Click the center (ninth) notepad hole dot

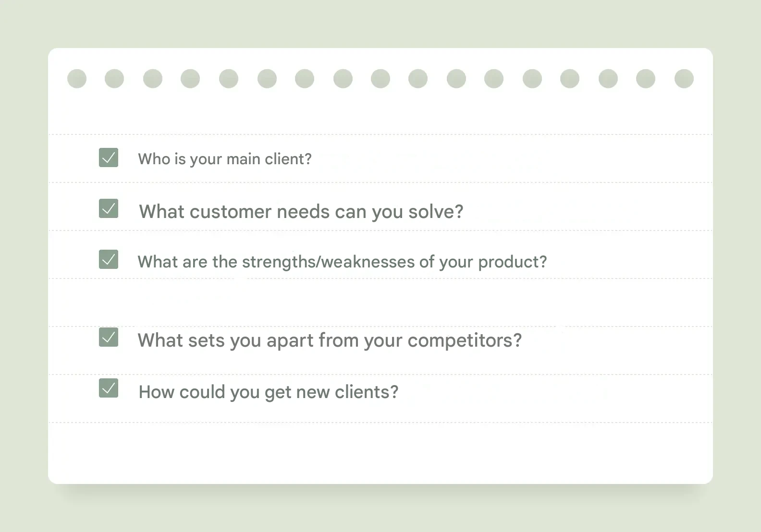380,79
